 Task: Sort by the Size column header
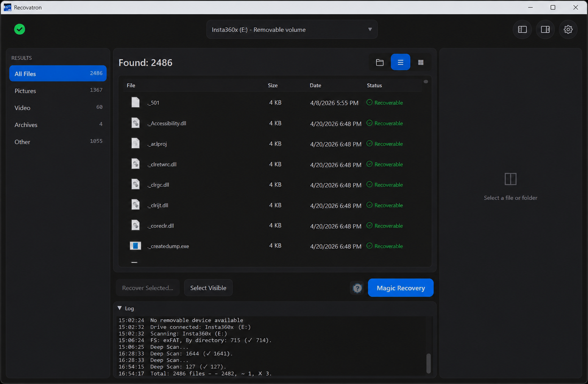pyautogui.click(x=273, y=85)
